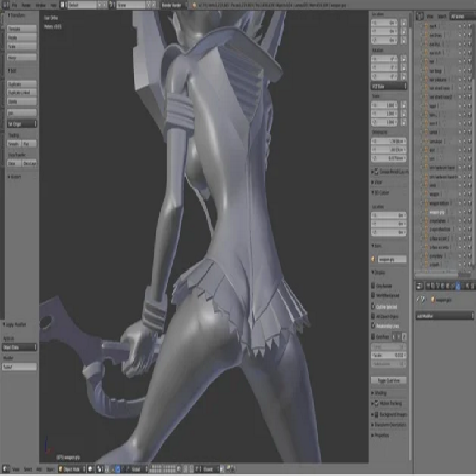Click the OpenGL render image icon
476x476 pixels.
[x=228, y=469]
